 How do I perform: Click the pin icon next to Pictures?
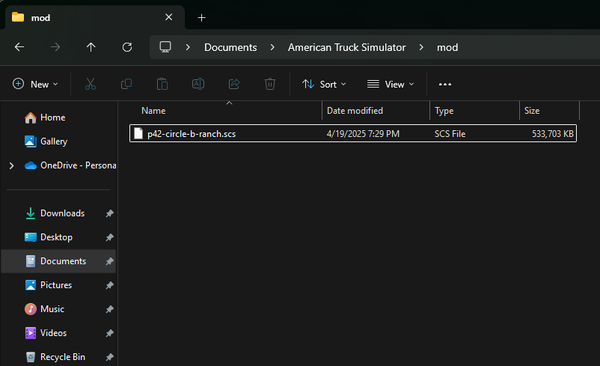pos(109,285)
